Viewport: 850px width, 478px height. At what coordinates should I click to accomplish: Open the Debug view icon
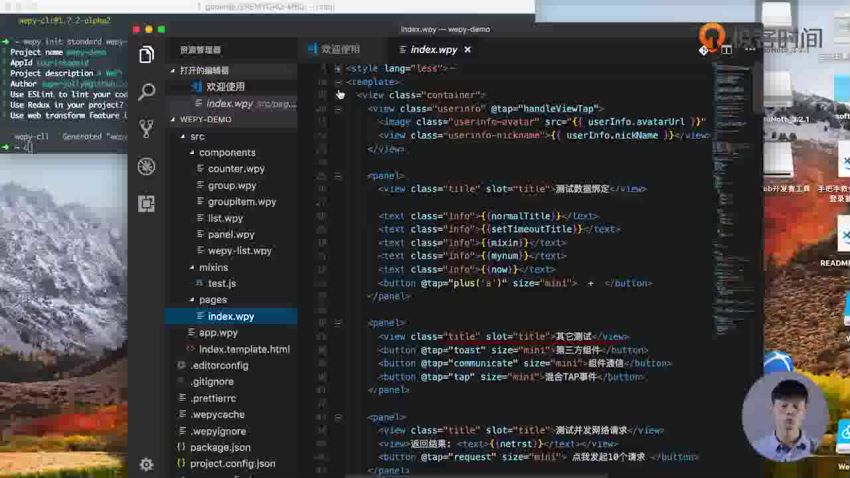tap(146, 166)
